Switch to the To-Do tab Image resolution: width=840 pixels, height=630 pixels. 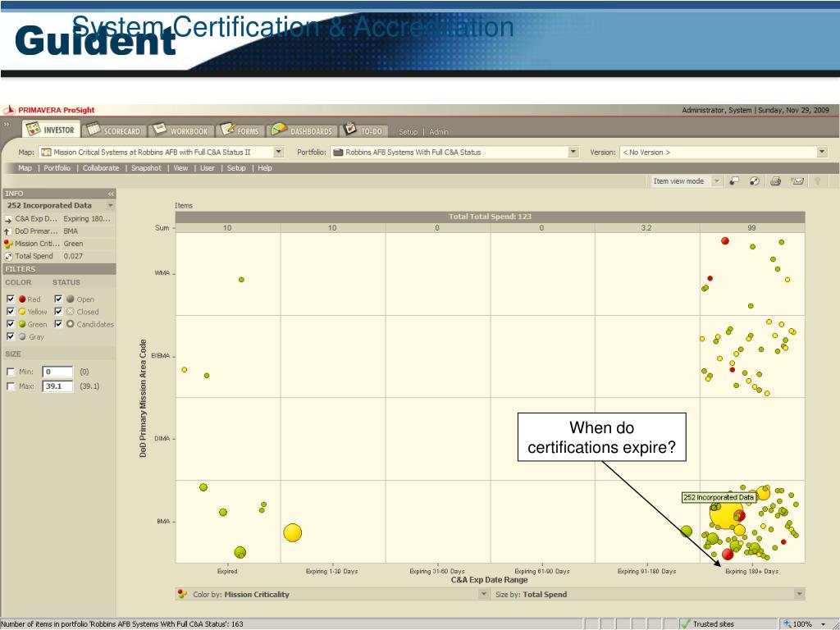coord(363,130)
